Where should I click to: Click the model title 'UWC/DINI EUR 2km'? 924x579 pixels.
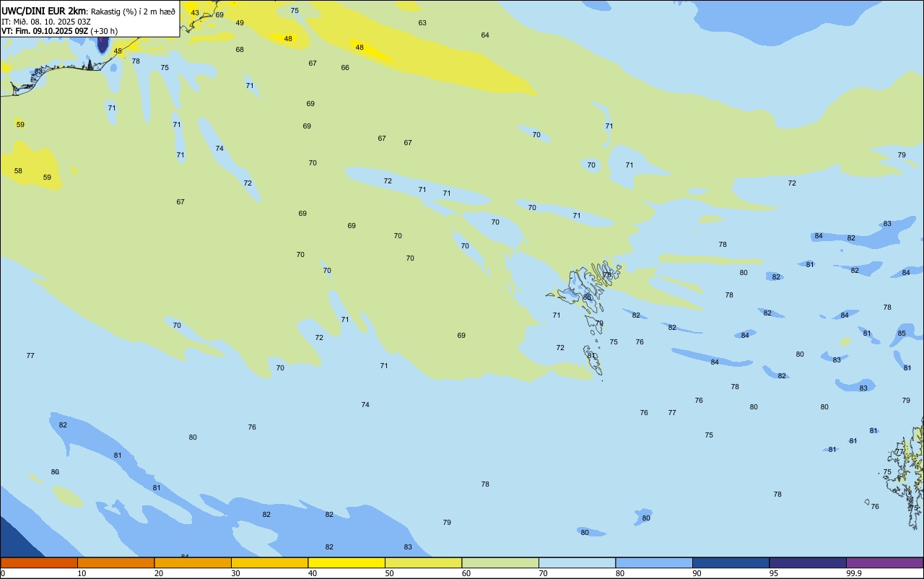[44, 10]
